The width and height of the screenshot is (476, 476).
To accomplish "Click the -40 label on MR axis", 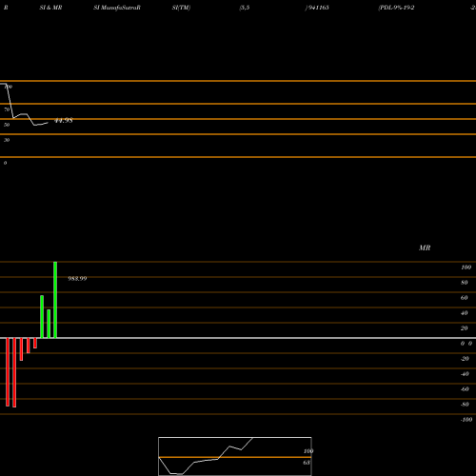I will (465, 374).
